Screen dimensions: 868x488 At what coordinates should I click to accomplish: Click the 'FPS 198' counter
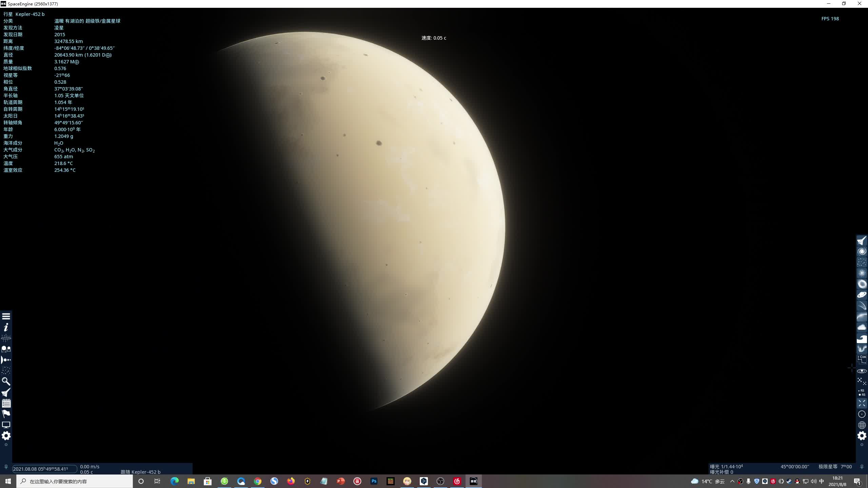[830, 19]
